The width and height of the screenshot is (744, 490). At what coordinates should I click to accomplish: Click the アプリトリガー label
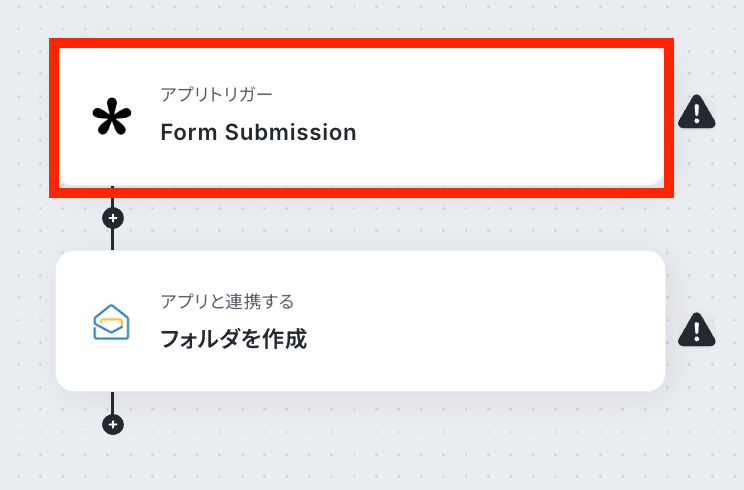click(x=216, y=95)
